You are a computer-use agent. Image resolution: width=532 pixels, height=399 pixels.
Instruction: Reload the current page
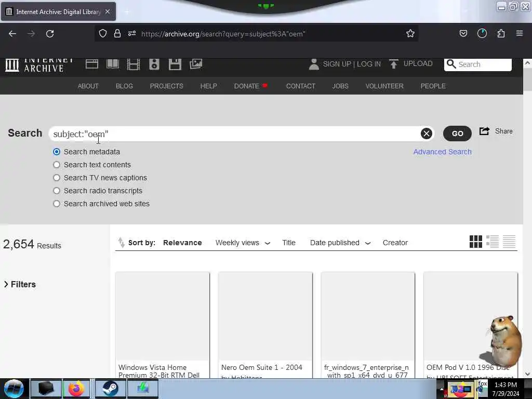point(50,34)
